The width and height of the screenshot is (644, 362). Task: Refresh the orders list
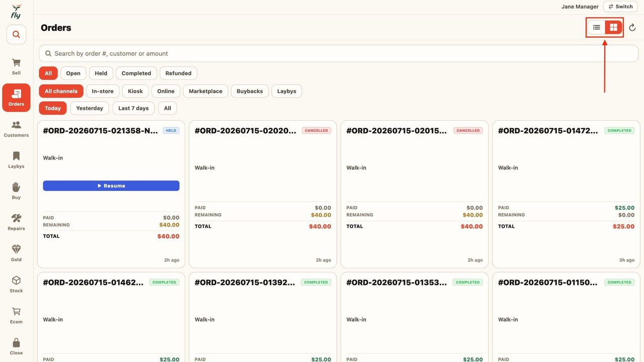click(x=632, y=28)
